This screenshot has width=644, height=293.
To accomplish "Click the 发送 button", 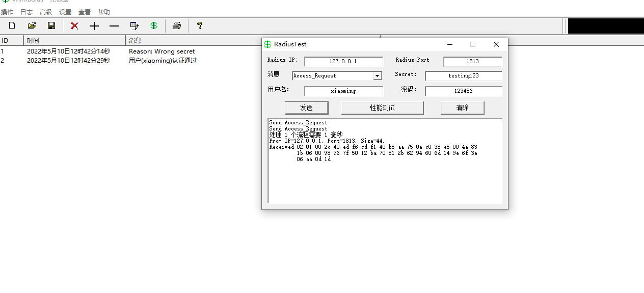I will (x=306, y=108).
